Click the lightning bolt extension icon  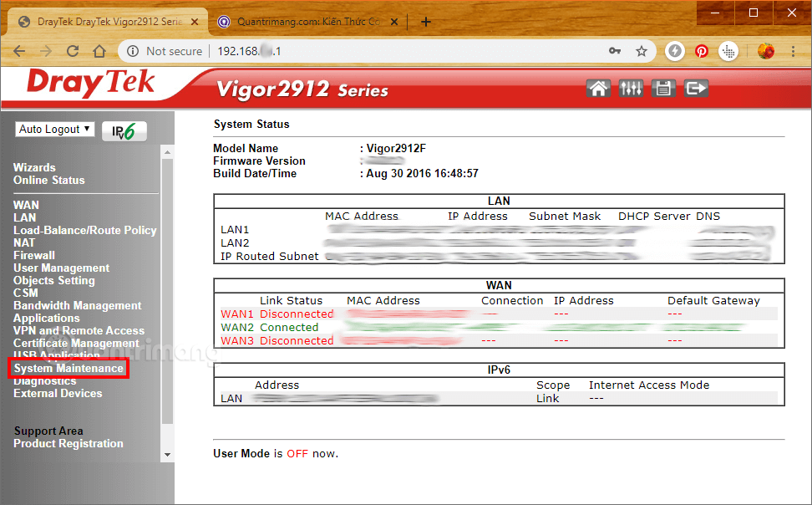tap(675, 51)
